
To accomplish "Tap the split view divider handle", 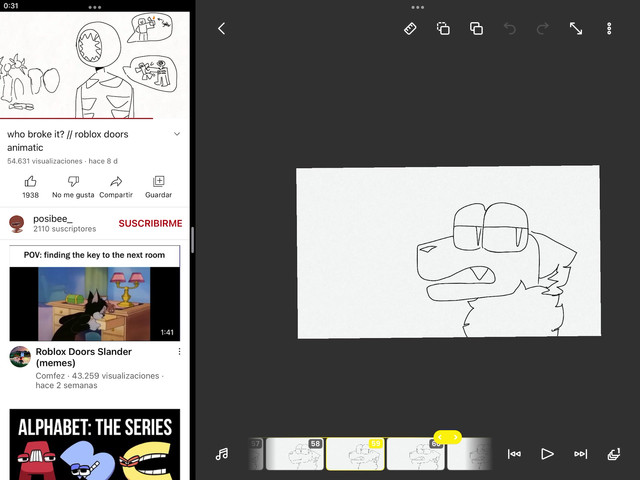I will 192,240.
